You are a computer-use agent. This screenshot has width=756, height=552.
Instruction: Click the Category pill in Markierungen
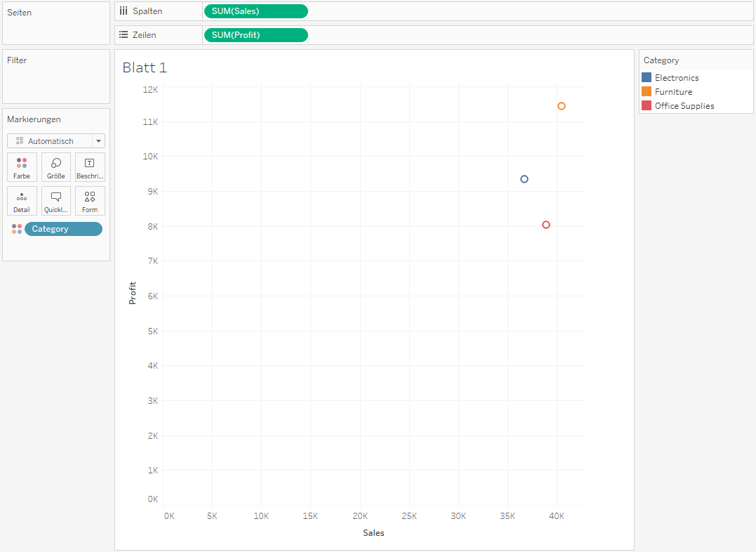click(63, 229)
